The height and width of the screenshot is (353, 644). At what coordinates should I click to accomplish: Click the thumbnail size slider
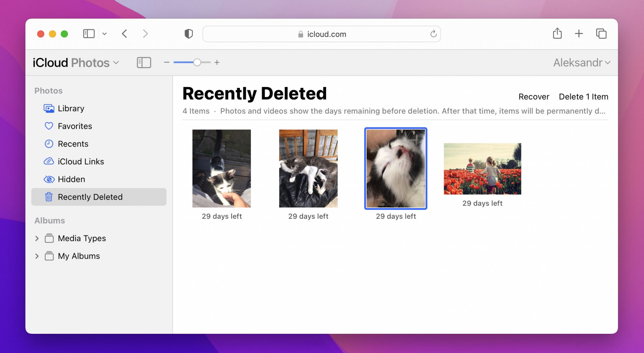tap(192, 63)
